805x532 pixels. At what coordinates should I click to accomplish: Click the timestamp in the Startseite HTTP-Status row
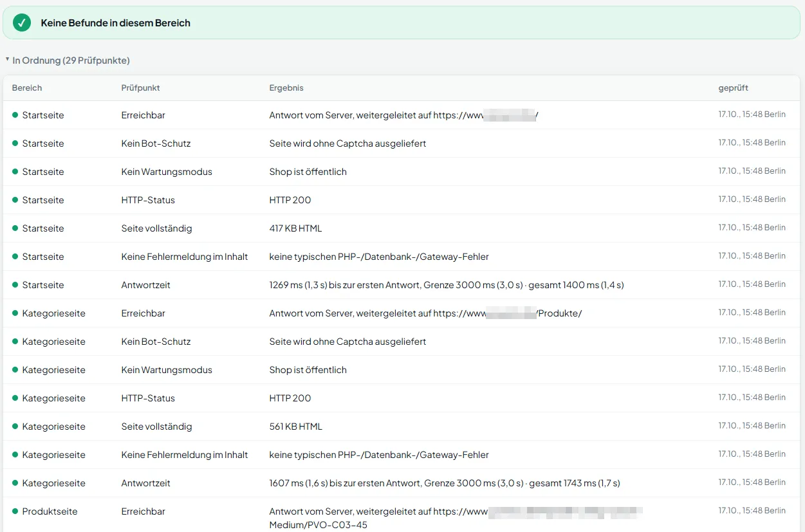752,199
